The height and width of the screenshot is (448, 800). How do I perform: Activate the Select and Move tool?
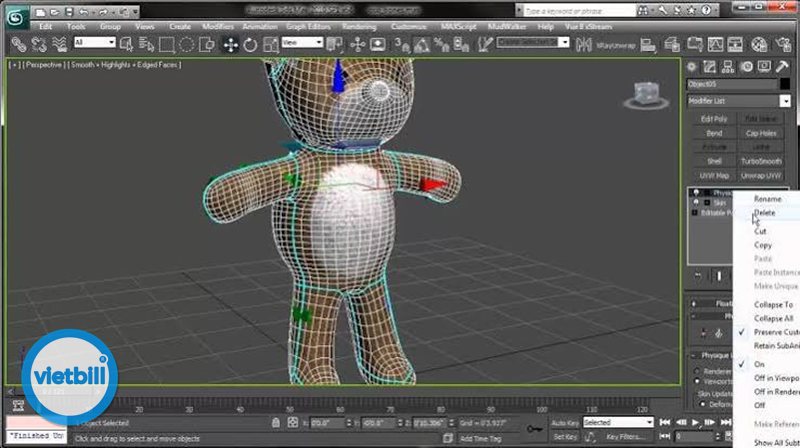(231, 44)
